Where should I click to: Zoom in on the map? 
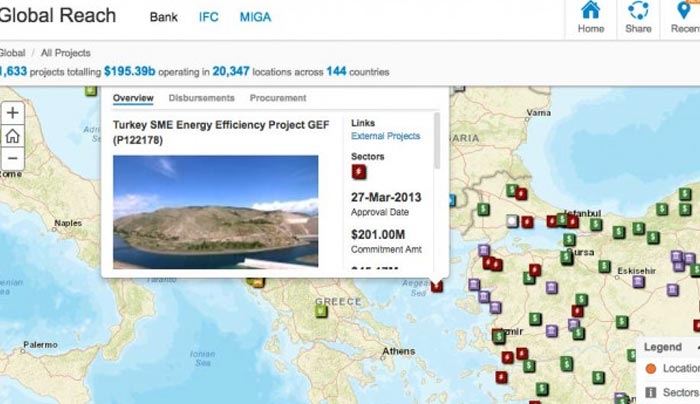12,112
